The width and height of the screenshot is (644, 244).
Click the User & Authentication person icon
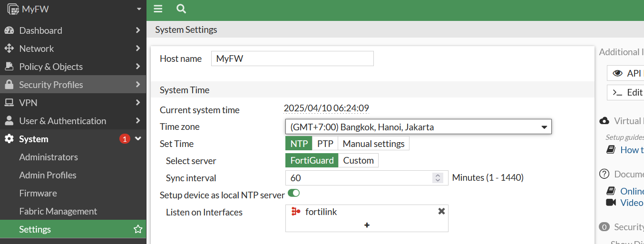(x=9, y=121)
